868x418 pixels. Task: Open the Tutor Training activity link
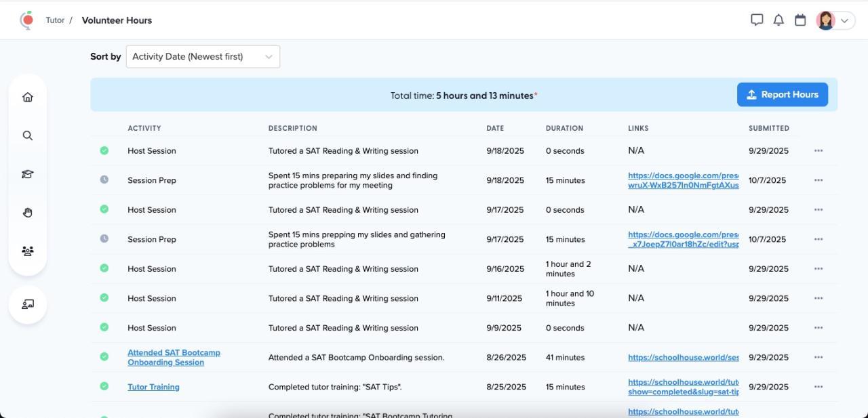click(153, 387)
